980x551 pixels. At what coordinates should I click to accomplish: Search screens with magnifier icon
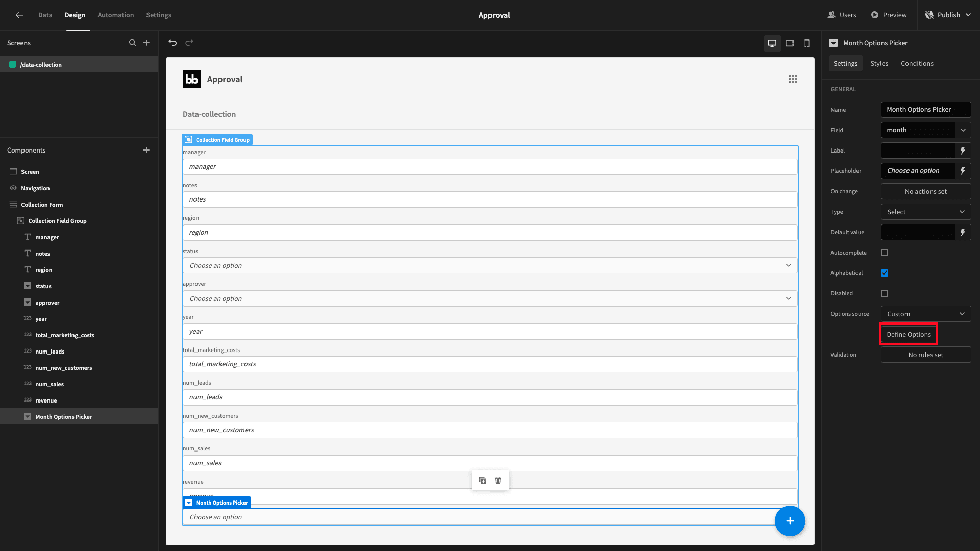[x=133, y=43]
